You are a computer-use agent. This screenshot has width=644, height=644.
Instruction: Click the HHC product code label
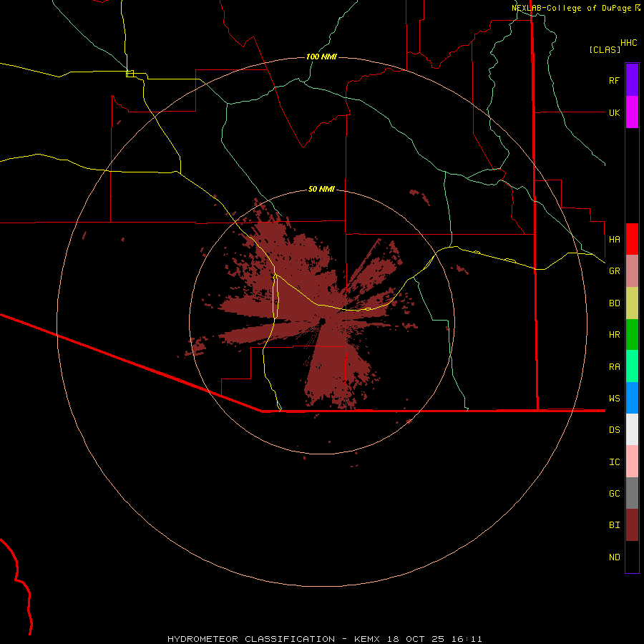629,43
